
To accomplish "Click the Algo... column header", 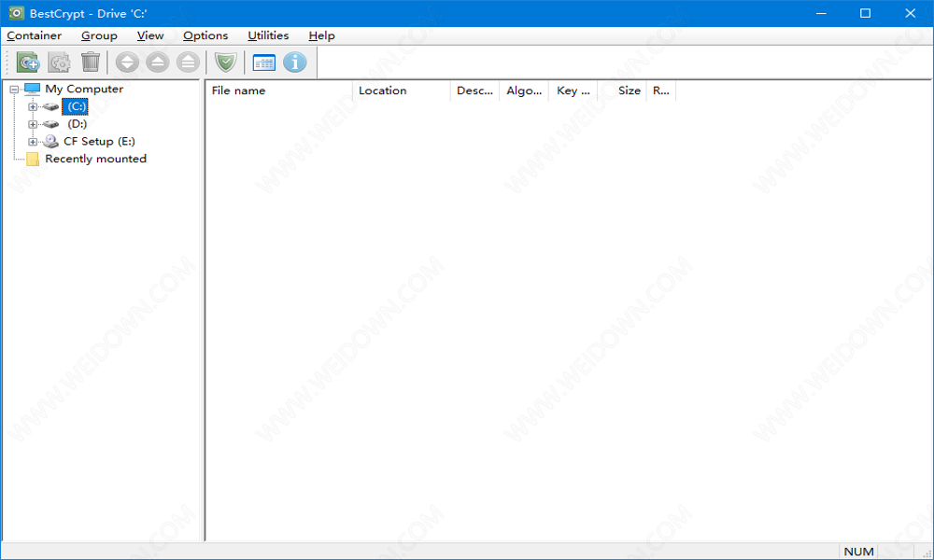I will click(524, 91).
